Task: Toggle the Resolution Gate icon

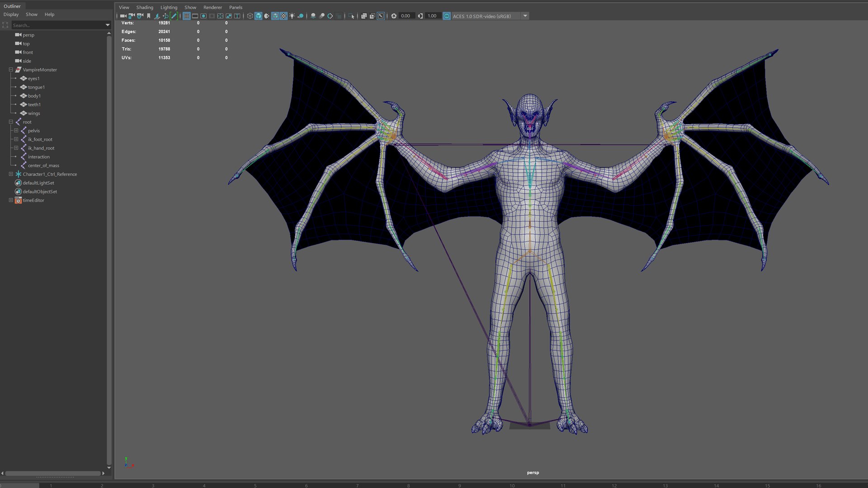Action: point(203,16)
